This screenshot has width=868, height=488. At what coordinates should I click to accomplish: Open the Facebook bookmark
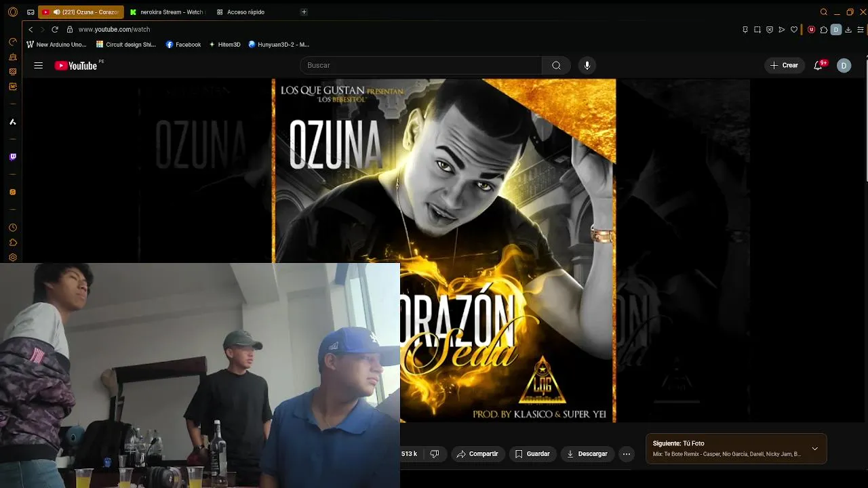(183, 45)
